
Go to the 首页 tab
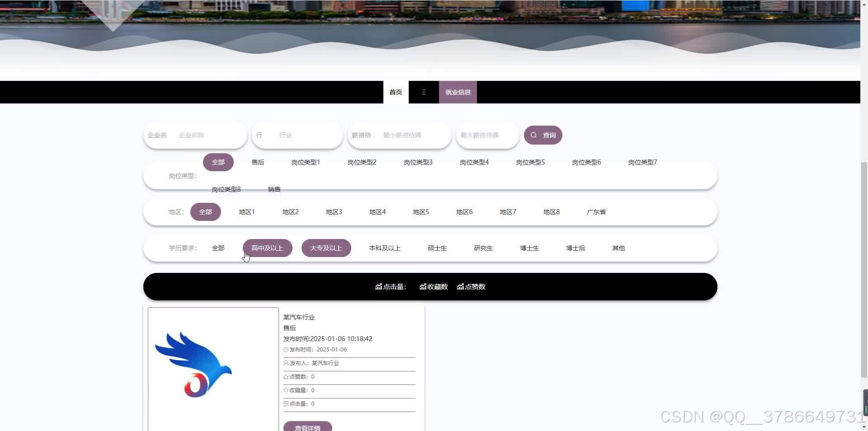tap(396, 92)
